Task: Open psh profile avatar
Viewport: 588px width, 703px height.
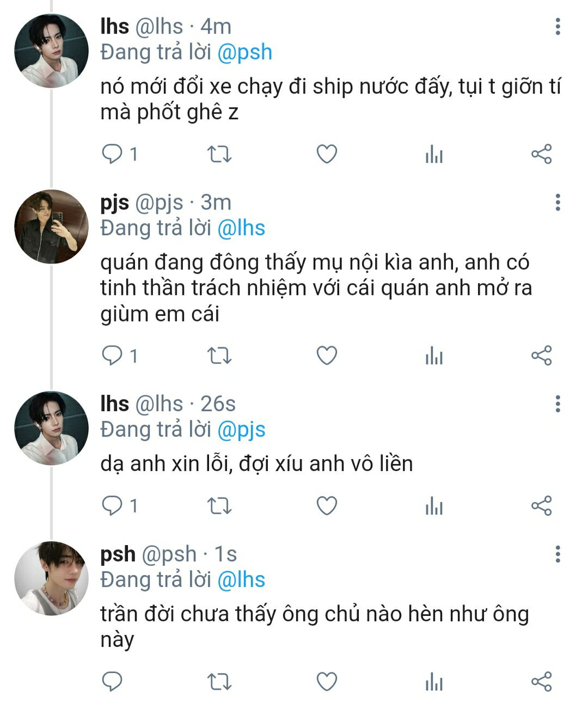Action: click(x=51, y=578)
